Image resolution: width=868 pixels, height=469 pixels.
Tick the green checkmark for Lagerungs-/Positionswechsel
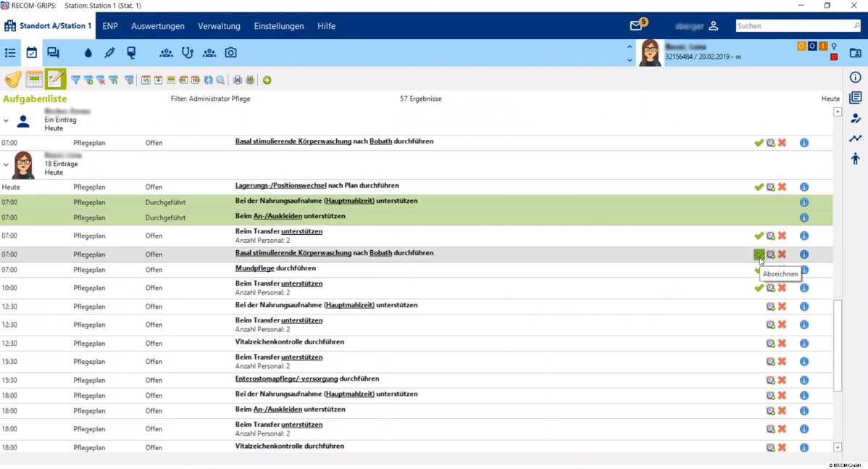tap(759, 187)
